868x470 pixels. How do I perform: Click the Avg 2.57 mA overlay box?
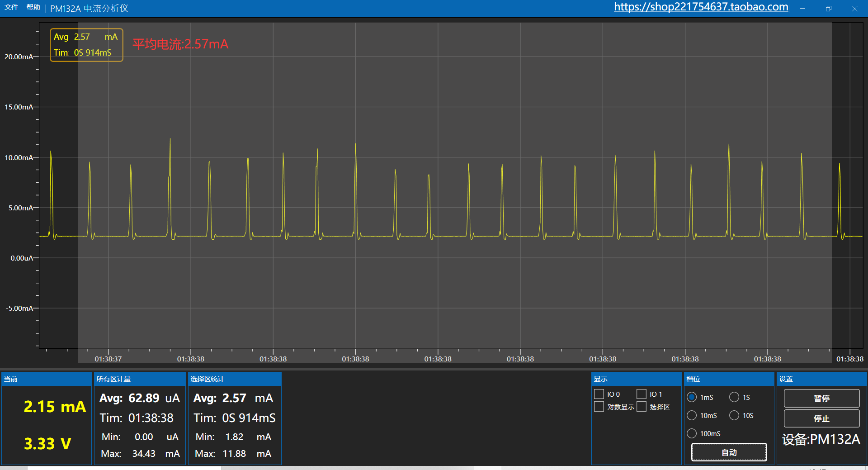tap(86, 45)
